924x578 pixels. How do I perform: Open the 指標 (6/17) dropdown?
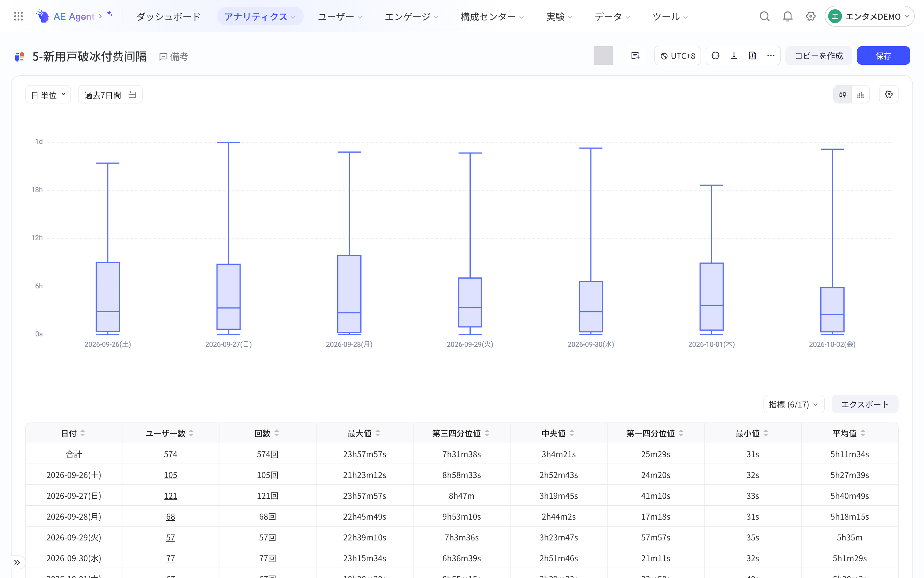[x=794, y=404]
